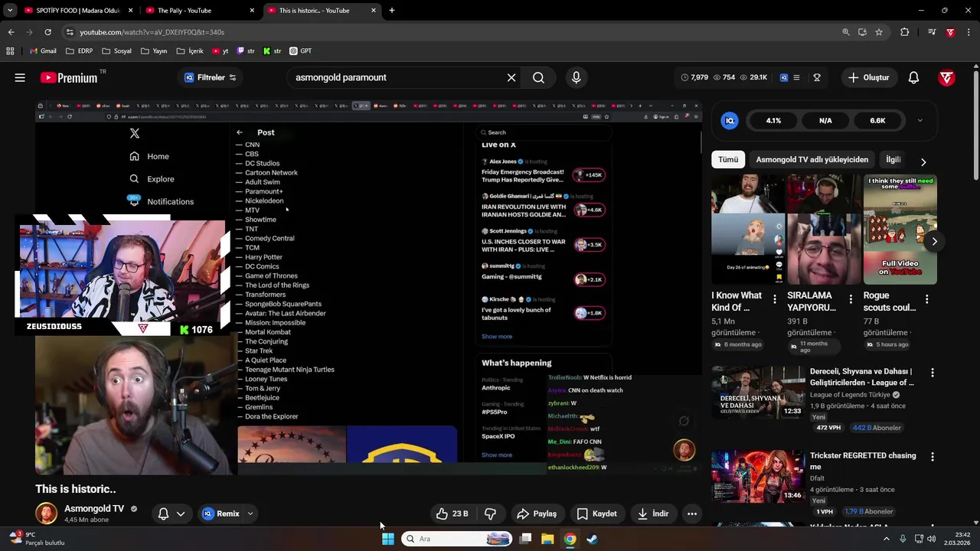This screenshot has height=551, width=980.
Task: Install app icon in address bar
Action: 862,32
